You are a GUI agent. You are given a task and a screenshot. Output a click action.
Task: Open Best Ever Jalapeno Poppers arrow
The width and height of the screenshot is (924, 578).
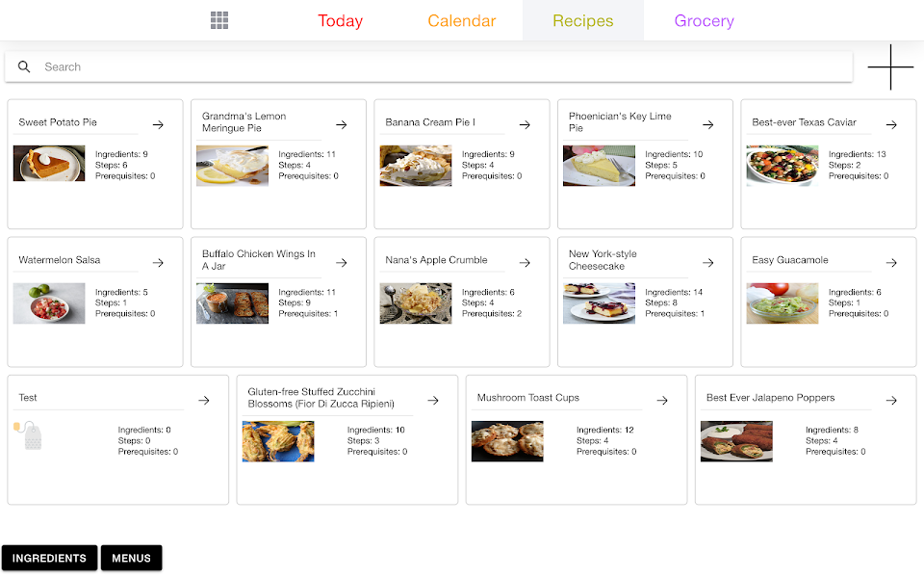[x=891, y=401]
